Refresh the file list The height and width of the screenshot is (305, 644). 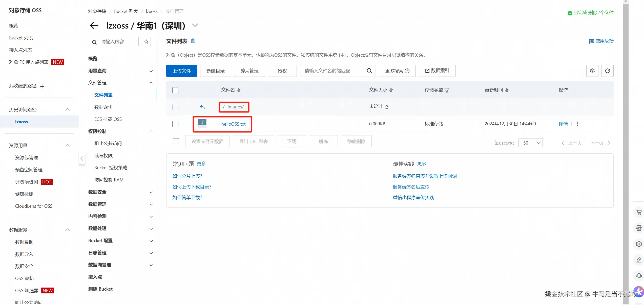point(607,71)
